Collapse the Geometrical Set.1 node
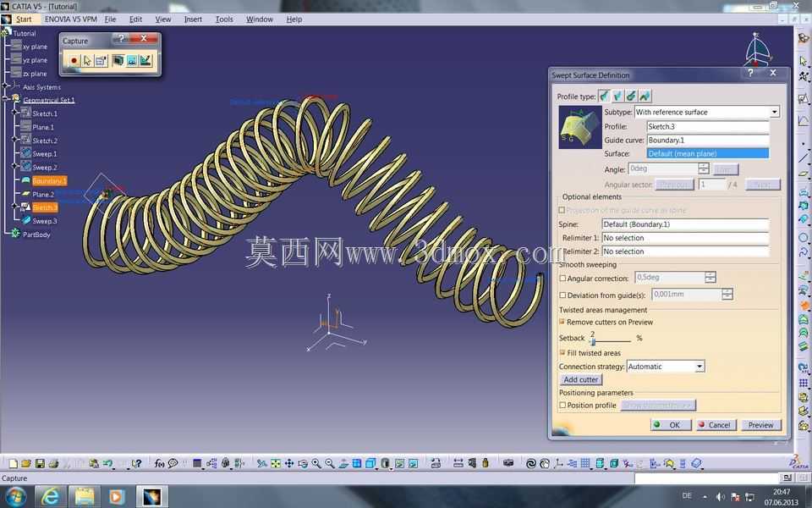 tap(5, 99)
